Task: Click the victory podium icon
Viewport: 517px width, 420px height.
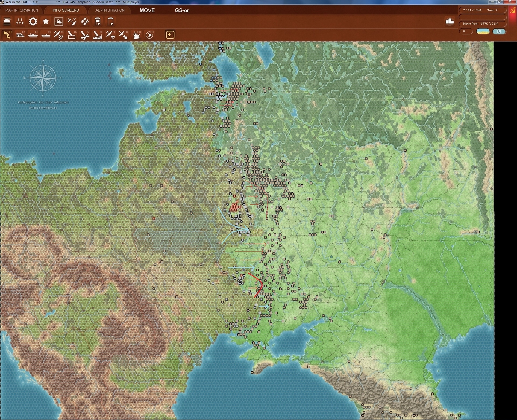Action: (x=450, y=21)
